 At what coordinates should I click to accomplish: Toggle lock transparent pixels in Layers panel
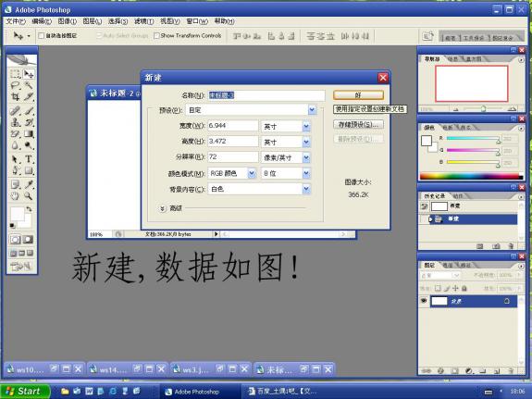pyautogui.click(x=438, y=288)
